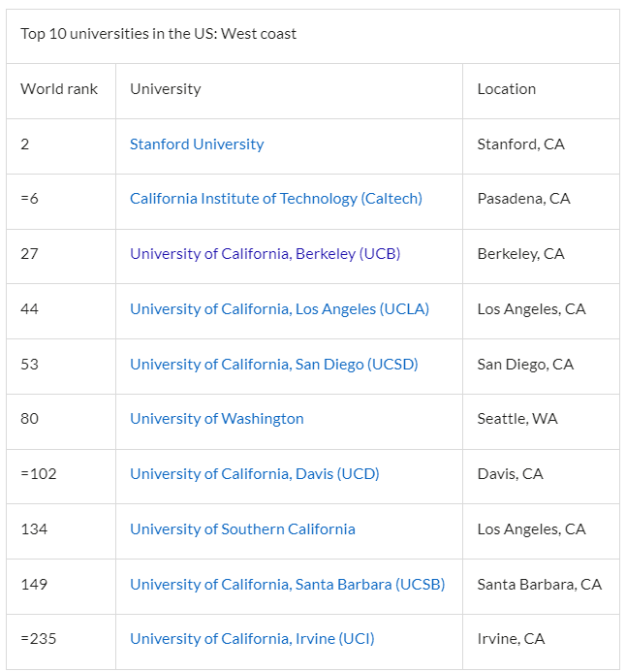Click University of Southern California link

pos(242,529)
